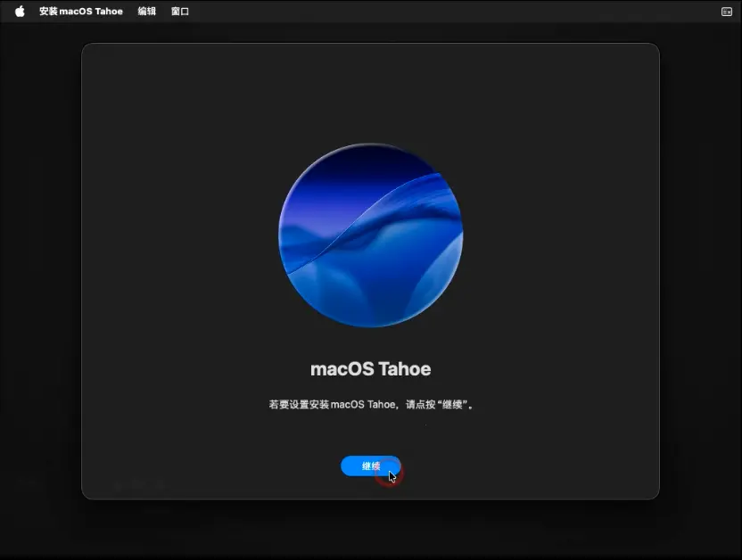
Task: Click the round macOS Tahoe wallpaper logo
Action: click(x=371, y=235)
